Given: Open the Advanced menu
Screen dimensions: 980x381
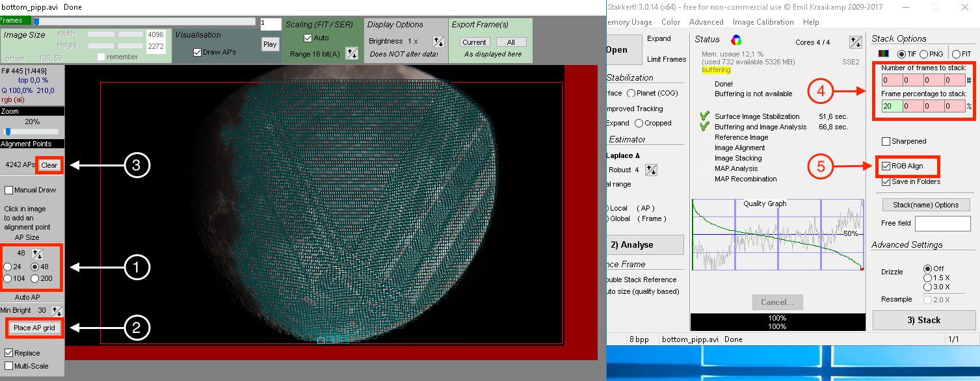Looking at the screenshot, I should [706, 22].
